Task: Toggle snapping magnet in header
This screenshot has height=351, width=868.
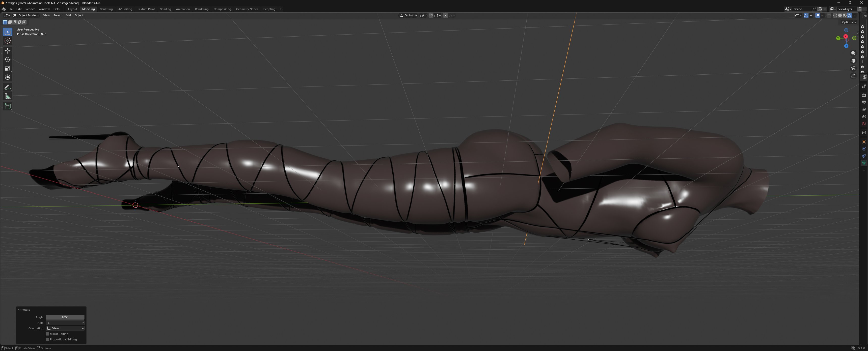Action: pos(431,15)
